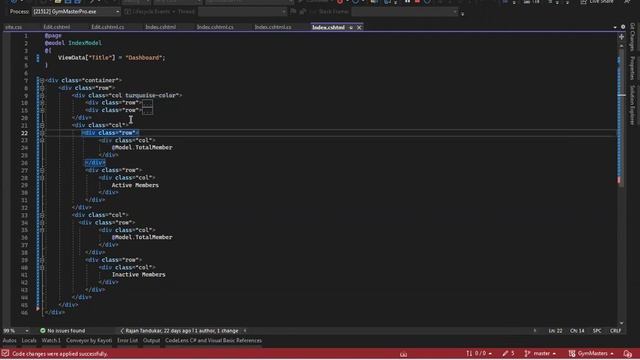Click the Inactive Members text on line 41
Image resolution: width=640 pixels, height=360 pixels.
pyautogui.click(x=139, y=275)
